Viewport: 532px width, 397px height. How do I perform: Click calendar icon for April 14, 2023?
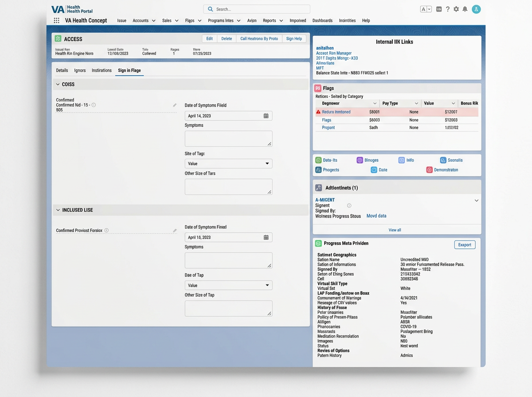pos(266,116)
